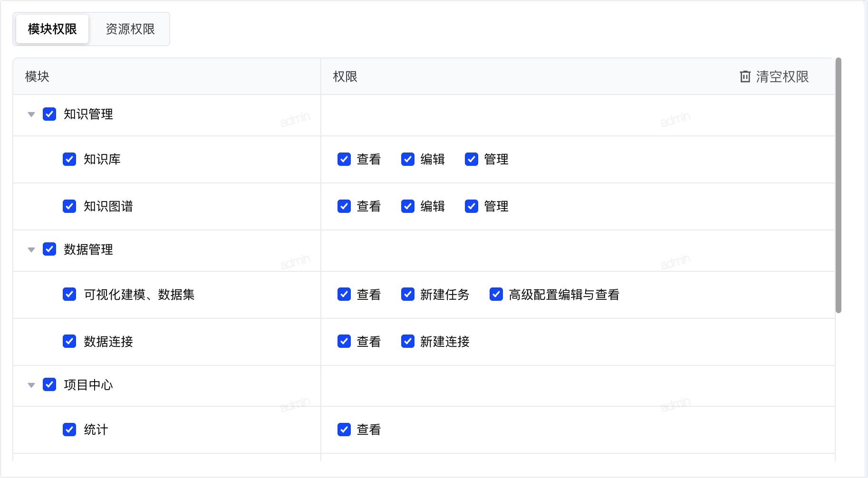
Task: Switch to the 模块权限 tab
Action: [52, 29]
